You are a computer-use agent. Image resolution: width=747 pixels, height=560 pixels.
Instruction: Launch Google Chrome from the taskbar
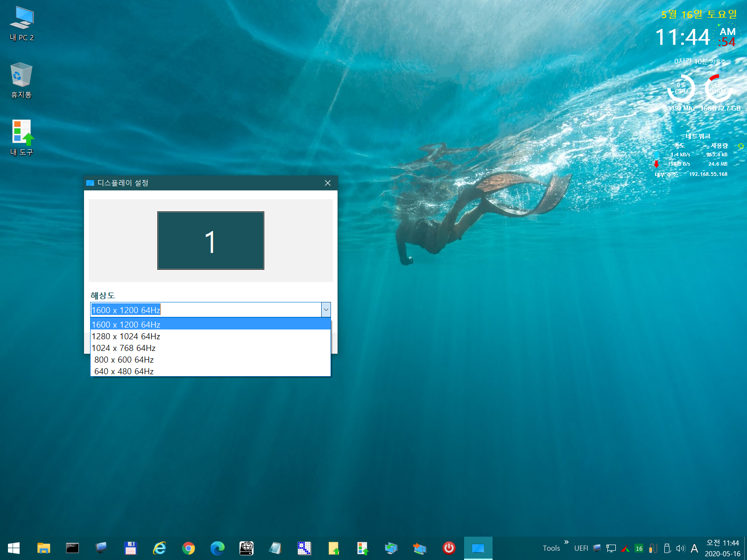189,548
